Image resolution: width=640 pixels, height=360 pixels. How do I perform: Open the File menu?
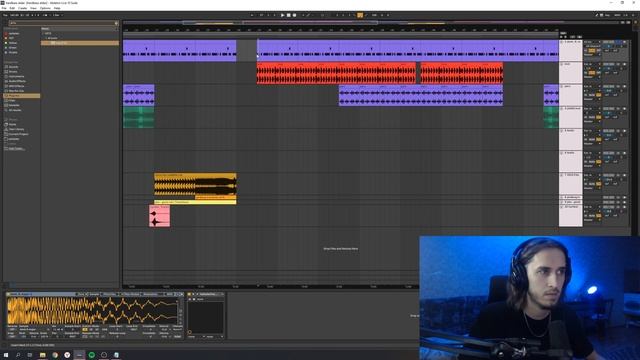point(4,8)
